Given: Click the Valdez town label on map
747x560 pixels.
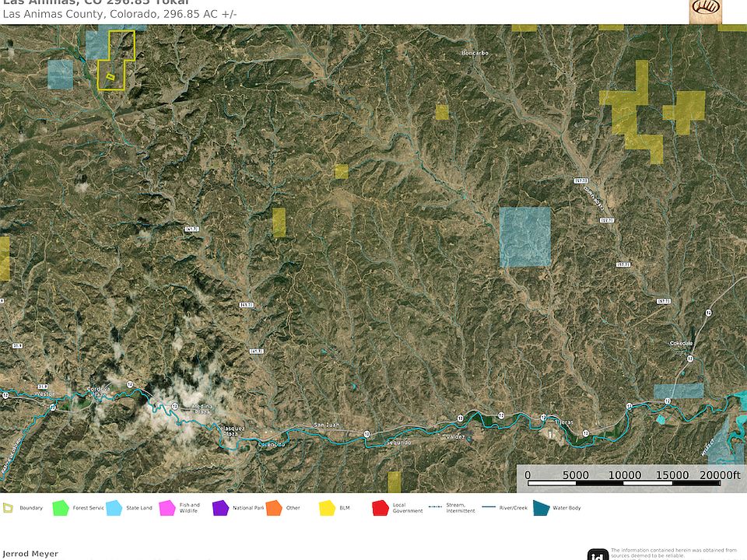Looking at the screenshot, I should (x=456, y=436).
